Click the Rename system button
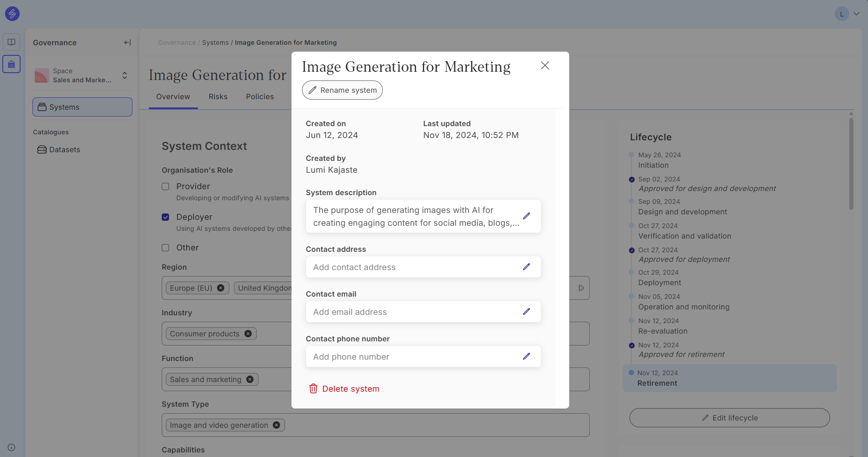Viewport: 868px width, 457px height. [x=342, y=90]
